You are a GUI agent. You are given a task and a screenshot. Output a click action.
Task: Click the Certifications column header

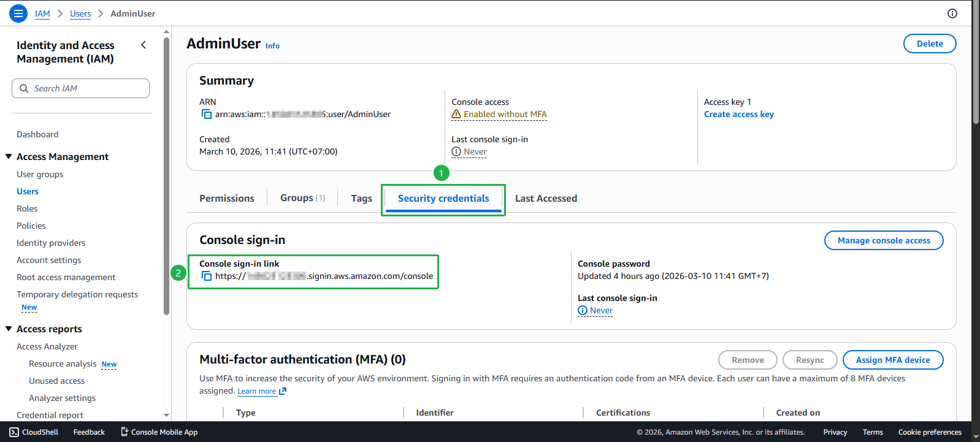pos(623,413)
